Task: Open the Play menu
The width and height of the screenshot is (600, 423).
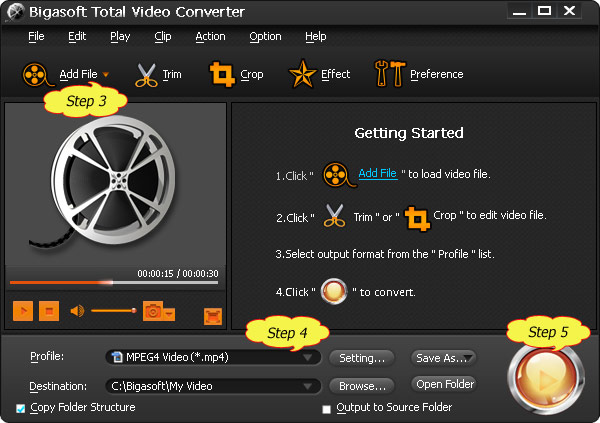Action: [x=120, y=36]
